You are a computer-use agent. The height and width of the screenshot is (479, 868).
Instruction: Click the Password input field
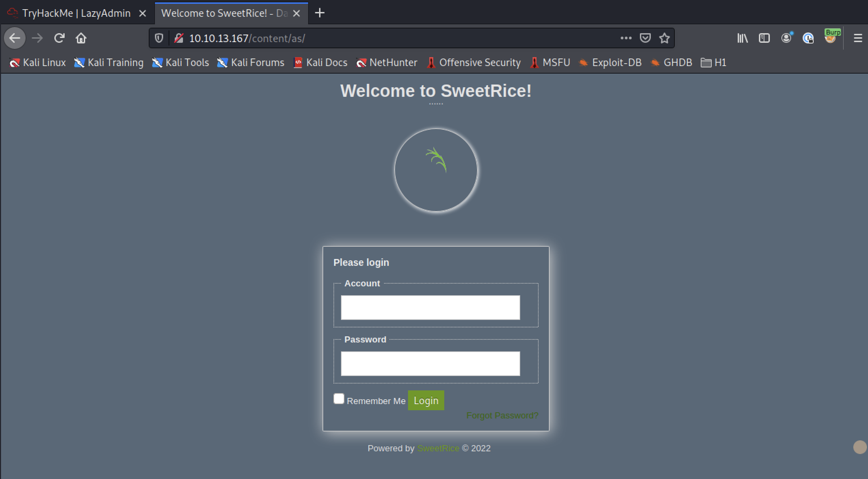(x=430, y=363)
